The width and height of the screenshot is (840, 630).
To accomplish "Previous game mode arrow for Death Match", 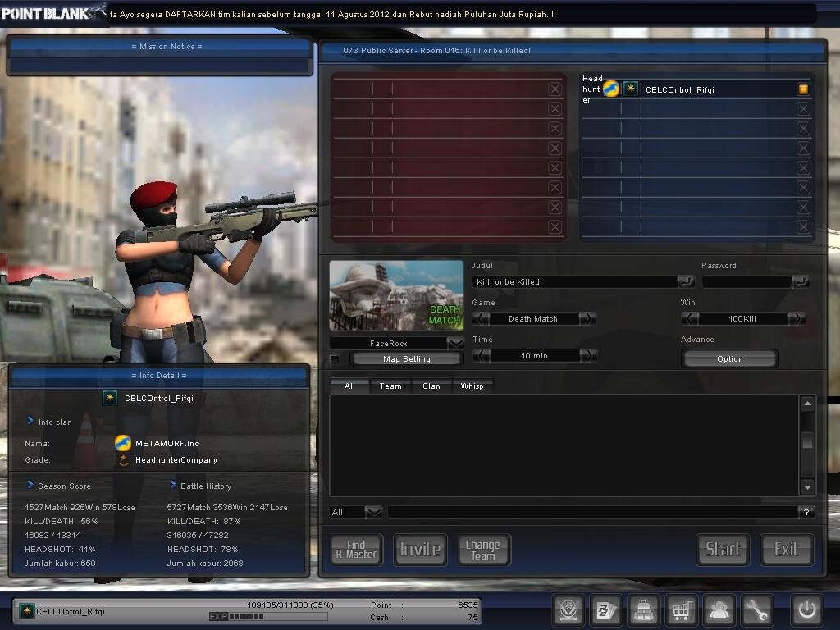I will click(481, 318).
